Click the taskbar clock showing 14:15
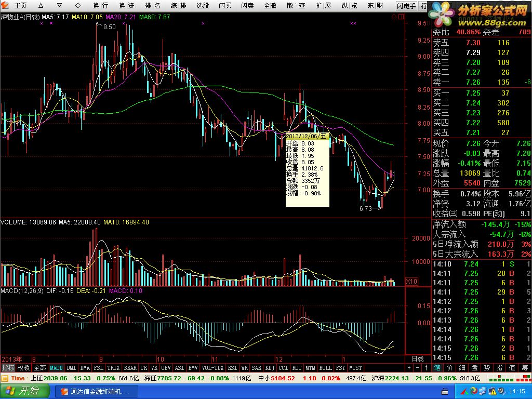 coord(517,392)
